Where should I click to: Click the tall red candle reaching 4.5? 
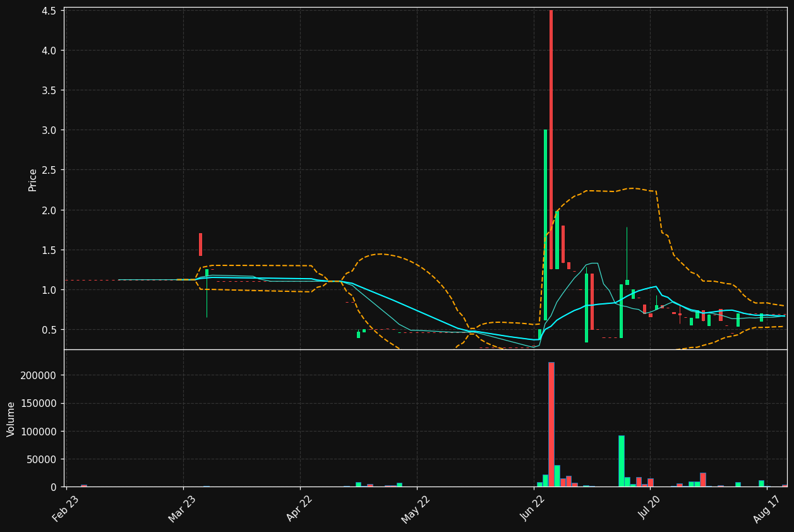point(551,140)
